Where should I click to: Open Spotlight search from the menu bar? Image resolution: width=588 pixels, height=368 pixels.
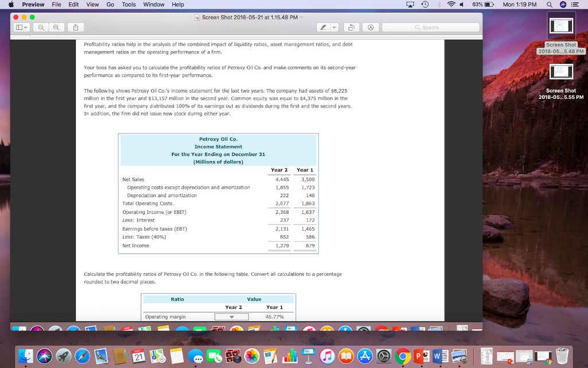pos(550,5)
